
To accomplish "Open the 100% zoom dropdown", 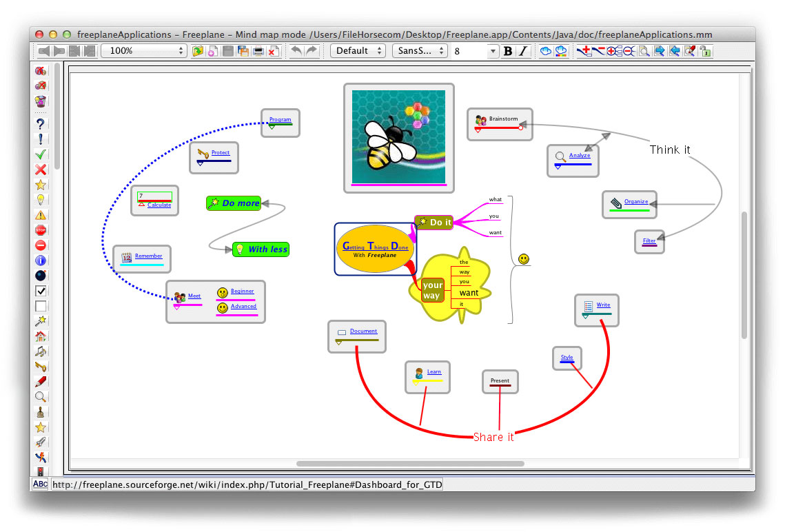I will click(143, 50).
